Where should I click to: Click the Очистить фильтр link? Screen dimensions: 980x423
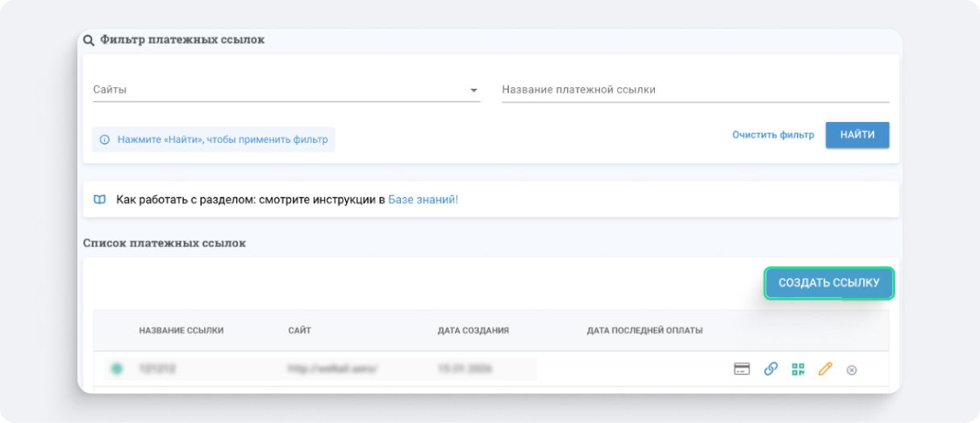tap(773, 135)
